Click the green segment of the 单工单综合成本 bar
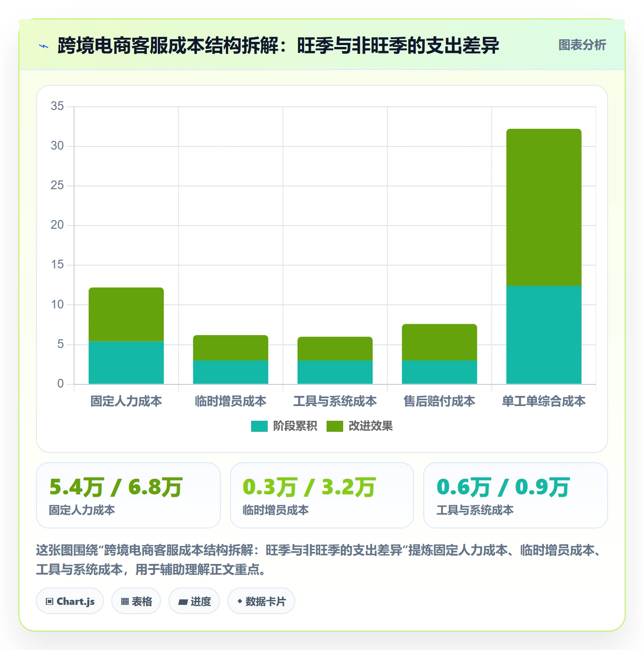The width and height of the screenshot is (644, 650). [544, 208]
